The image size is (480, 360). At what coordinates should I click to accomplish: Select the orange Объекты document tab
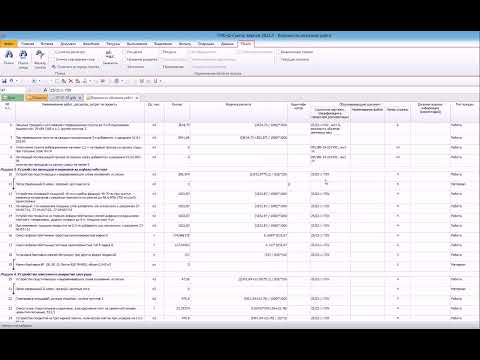click(37, 98)
